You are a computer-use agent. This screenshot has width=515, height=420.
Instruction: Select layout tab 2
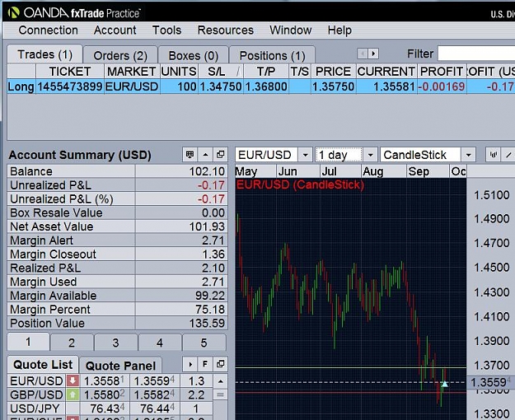(72, 343)
